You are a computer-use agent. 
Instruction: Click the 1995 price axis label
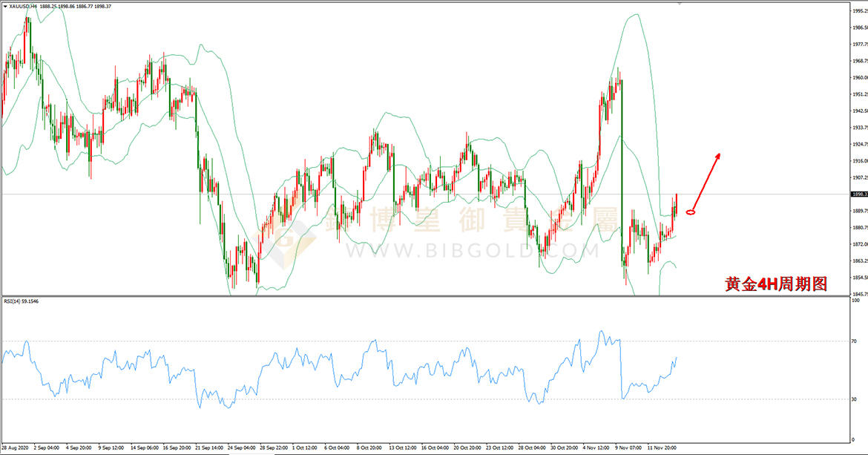coord(861,10)
